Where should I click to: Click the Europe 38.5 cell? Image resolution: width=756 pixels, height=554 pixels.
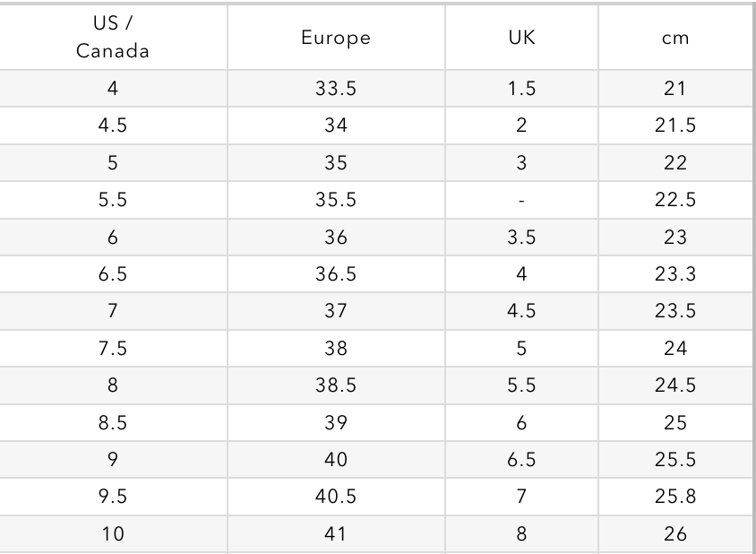[336, 385]
